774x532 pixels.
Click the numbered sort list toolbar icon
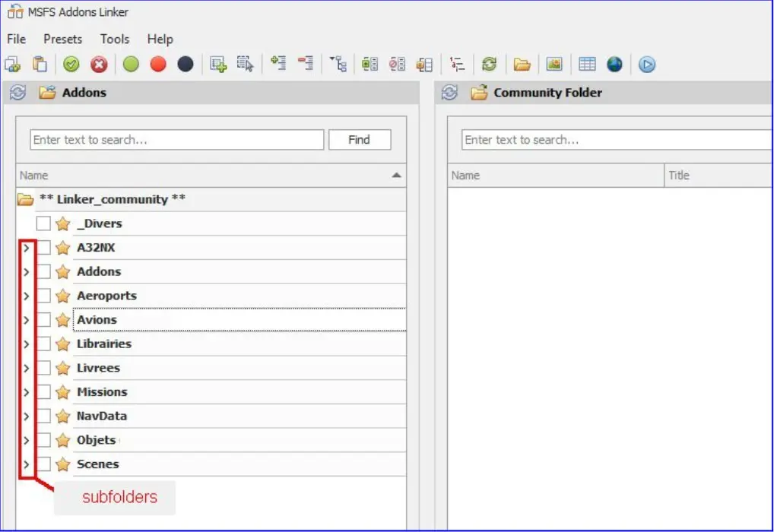tap(457, 64)
